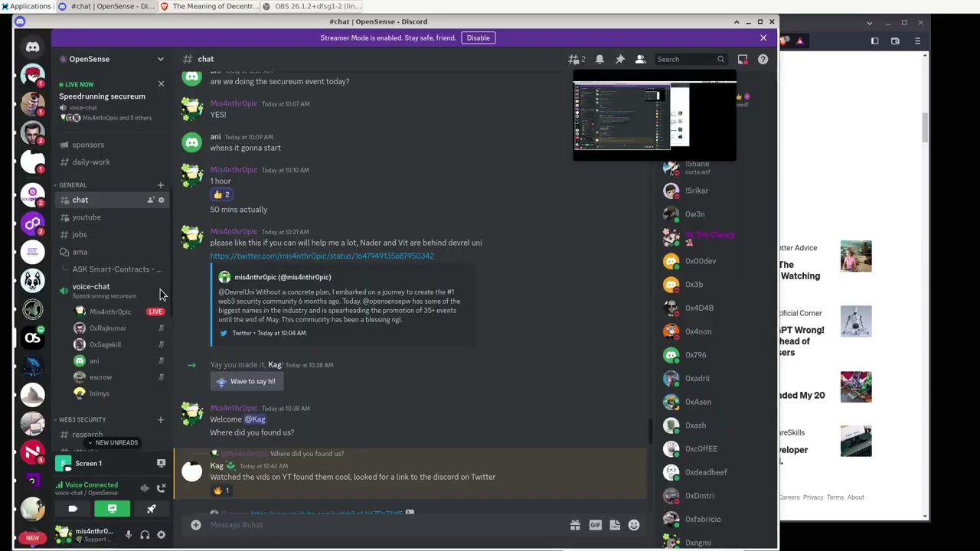
Task: Open the sponsors channel
Action: (112, 145)
